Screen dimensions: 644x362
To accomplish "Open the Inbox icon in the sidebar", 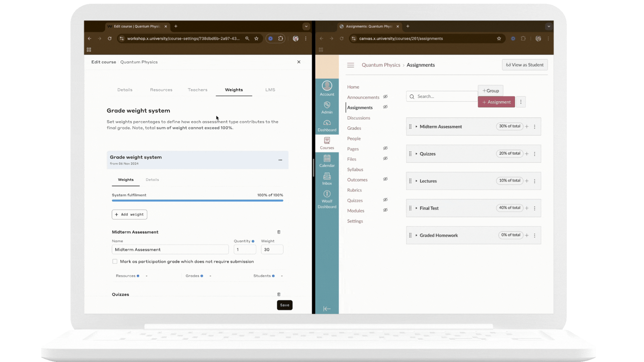I will (x=327, y=179).
